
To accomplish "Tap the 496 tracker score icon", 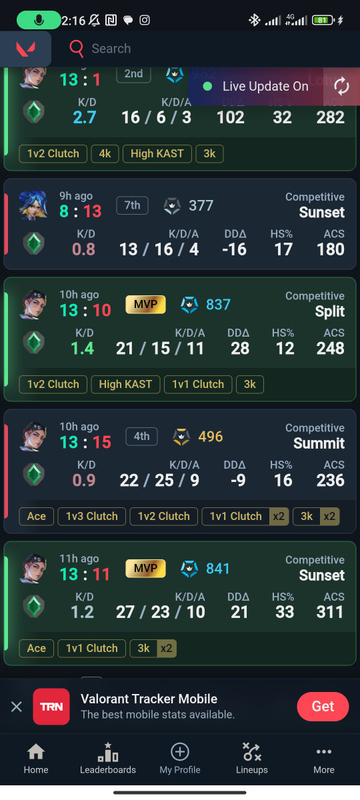I will [x=181, y=437].
